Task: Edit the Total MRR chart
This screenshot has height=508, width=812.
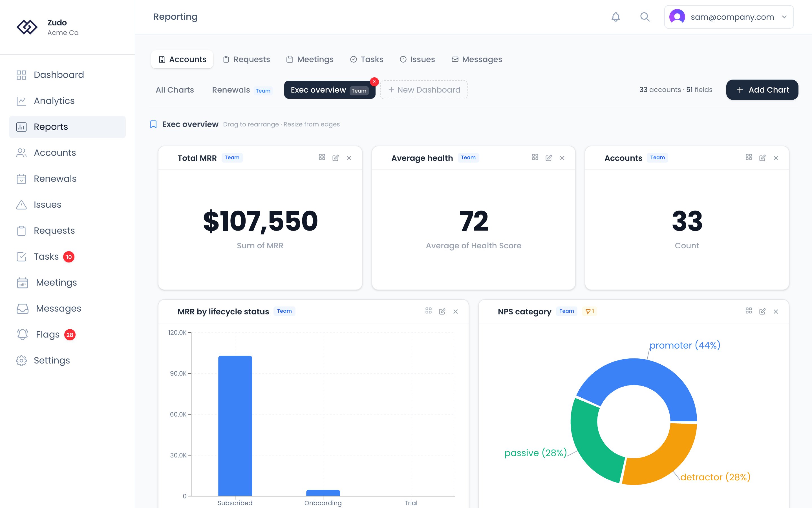Action: point(336,158)
